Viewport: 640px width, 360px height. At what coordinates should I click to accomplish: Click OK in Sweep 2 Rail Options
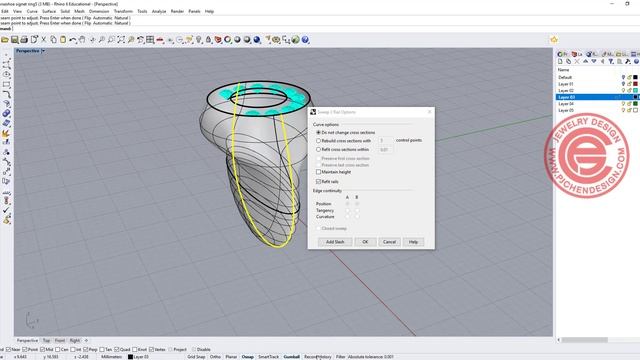pos(365,242)
